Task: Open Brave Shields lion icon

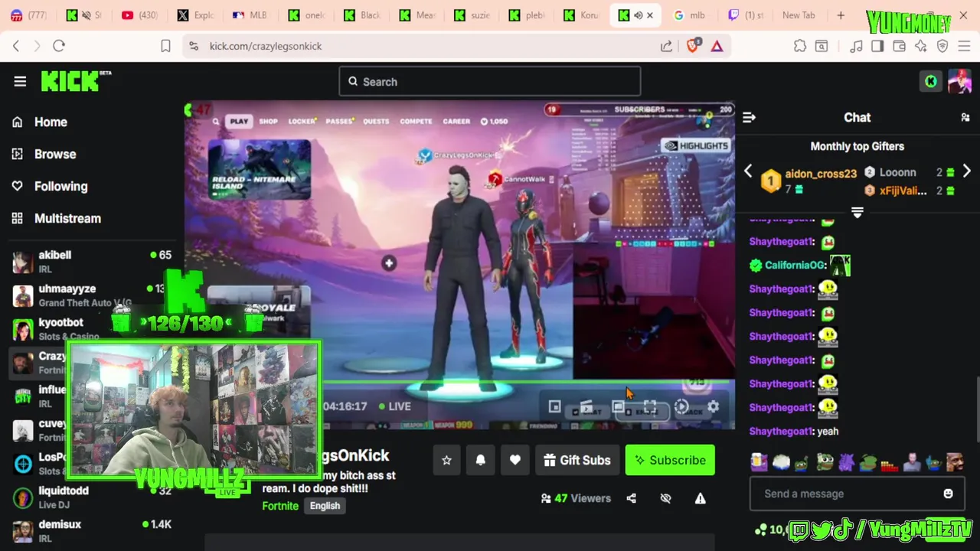Action: coord(693,46)
